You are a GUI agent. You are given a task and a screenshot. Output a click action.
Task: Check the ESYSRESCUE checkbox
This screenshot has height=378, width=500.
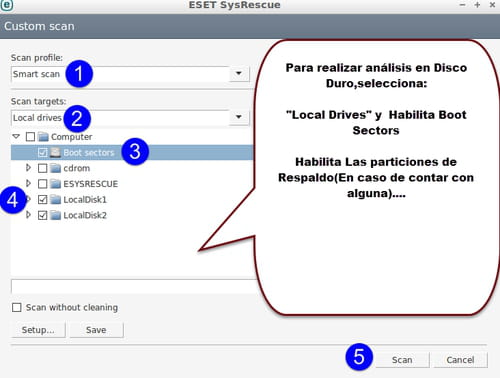42,184
